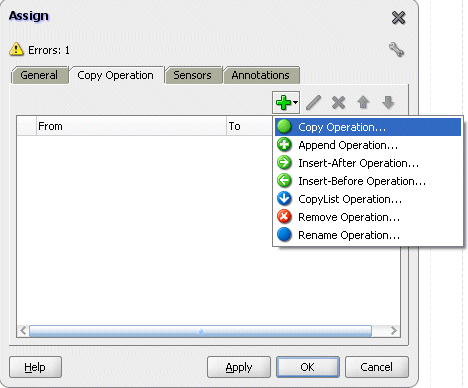
Task: Click the Apply button
Action: 239,367
